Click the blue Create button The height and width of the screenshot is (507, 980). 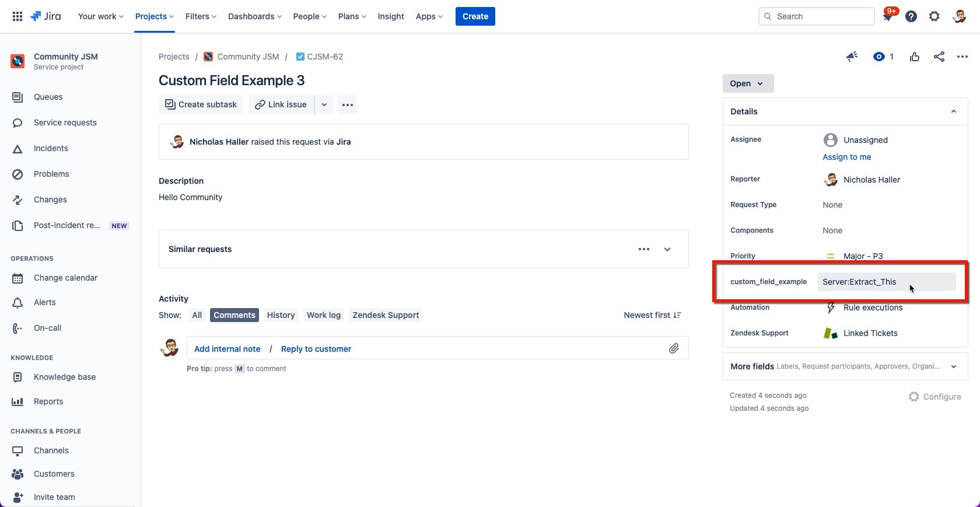pyautogui.click(x=475, y=16)
